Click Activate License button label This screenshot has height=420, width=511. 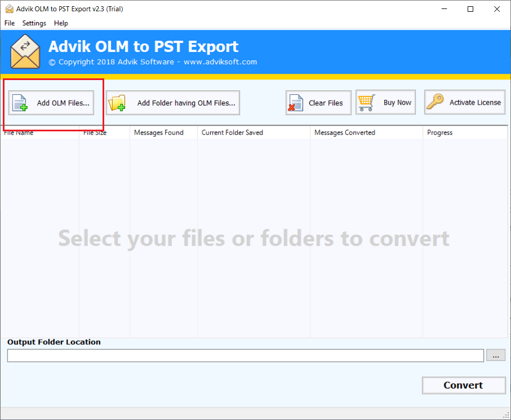(x=475, y=103)
